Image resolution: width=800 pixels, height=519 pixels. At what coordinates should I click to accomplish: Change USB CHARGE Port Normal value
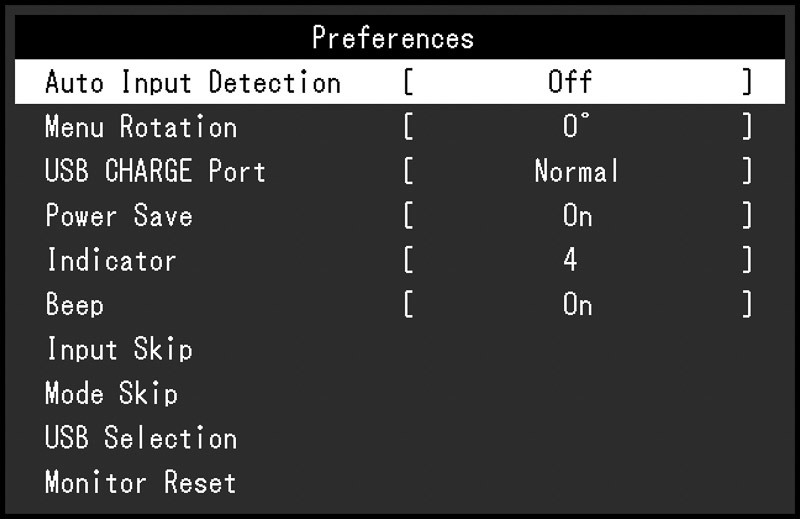pyautogui.click(x=576, y=171)
